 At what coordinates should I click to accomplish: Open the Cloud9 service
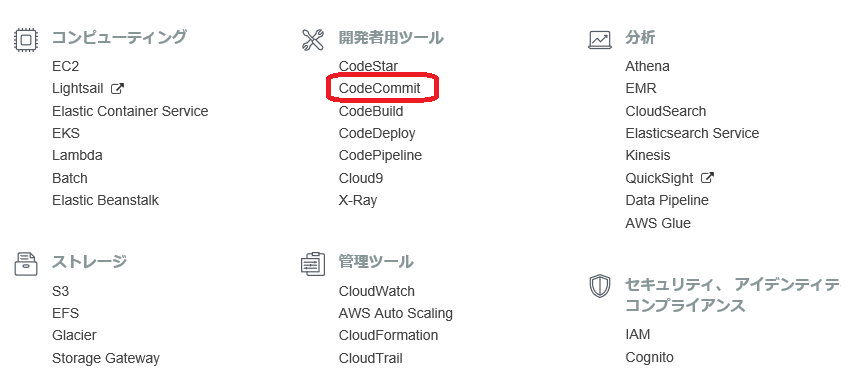(361, 178)
